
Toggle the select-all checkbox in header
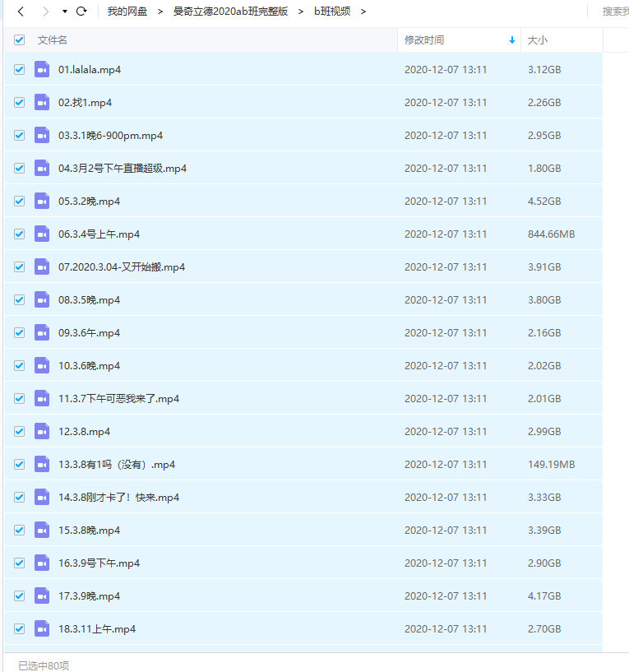click(x=19, y=39)
